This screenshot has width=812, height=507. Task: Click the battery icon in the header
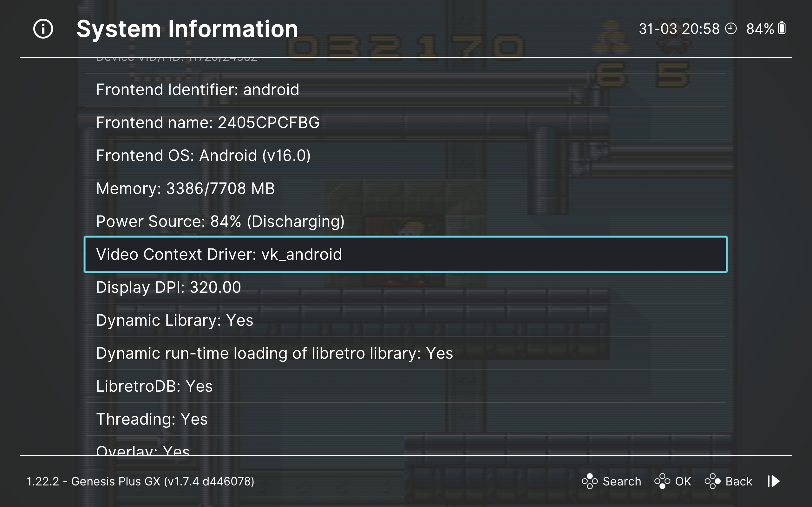coord(782,29)
